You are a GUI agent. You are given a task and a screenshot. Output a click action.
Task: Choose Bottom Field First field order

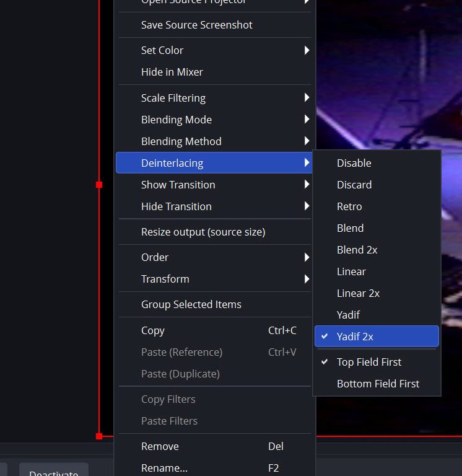[378, 384]
